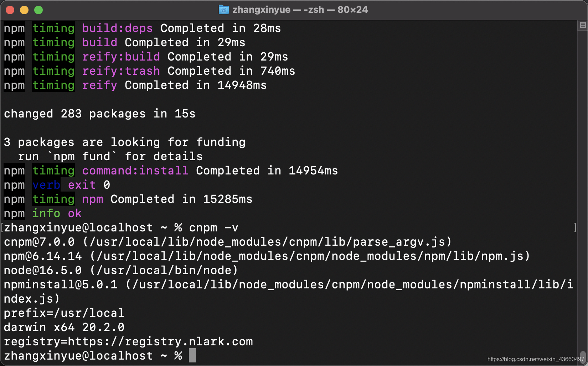
Task: Click the 'ndex.js)' wrapped line
Action: (32, 299)
